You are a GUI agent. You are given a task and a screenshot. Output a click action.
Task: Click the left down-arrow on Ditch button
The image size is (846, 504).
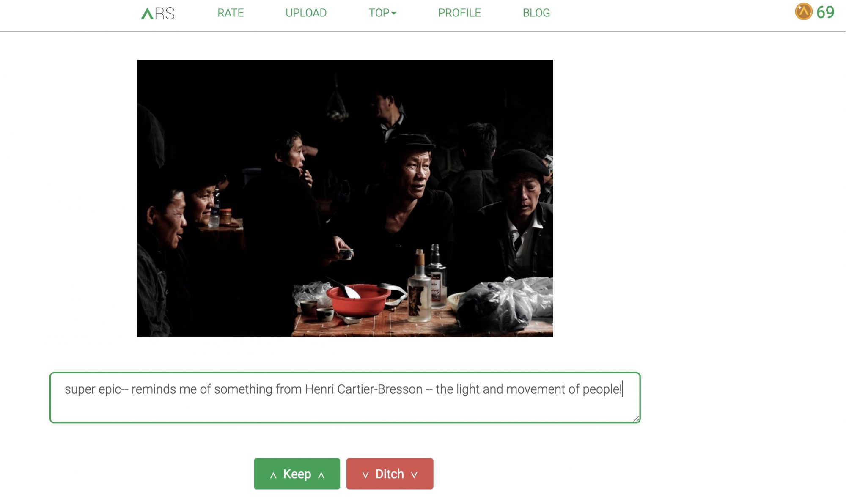tap(365, 475)
